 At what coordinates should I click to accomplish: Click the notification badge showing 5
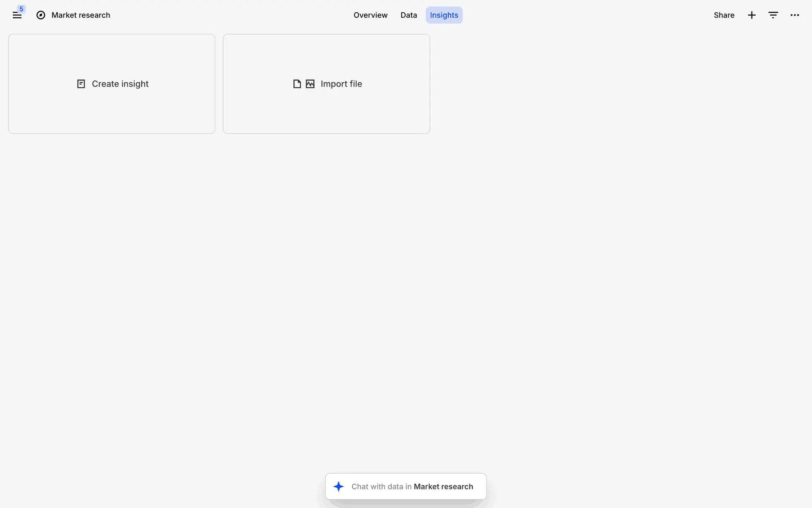[22, 9]
